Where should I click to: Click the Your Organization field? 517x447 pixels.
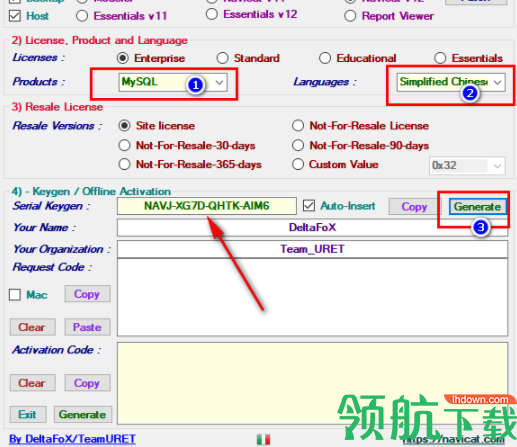[x=312, y=249]
